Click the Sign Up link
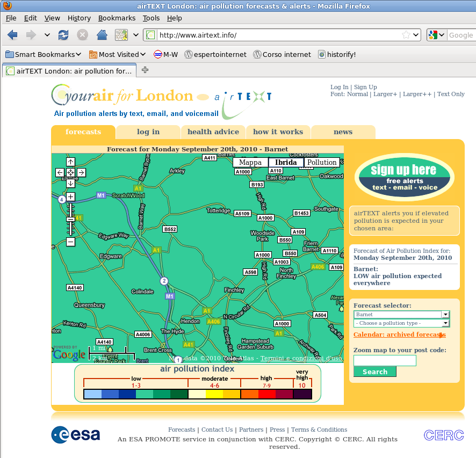 pos(365,87)
